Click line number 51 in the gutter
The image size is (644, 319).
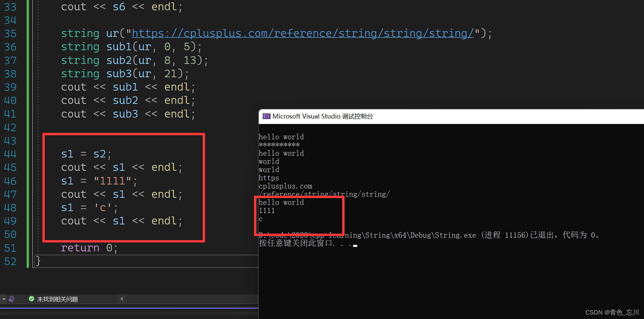(10, 248)
